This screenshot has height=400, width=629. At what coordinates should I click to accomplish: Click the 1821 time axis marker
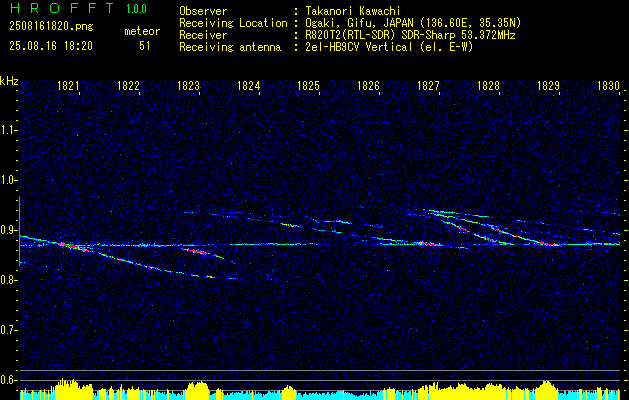coord(68,85)
